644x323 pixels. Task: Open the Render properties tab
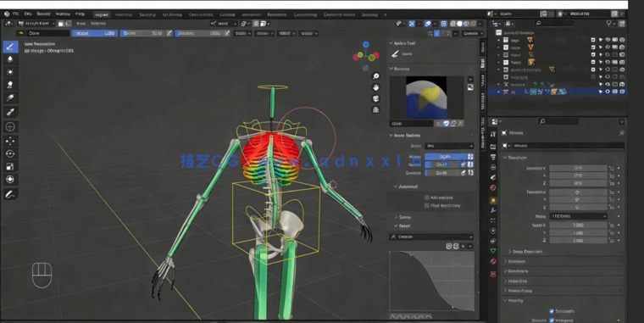493,147
